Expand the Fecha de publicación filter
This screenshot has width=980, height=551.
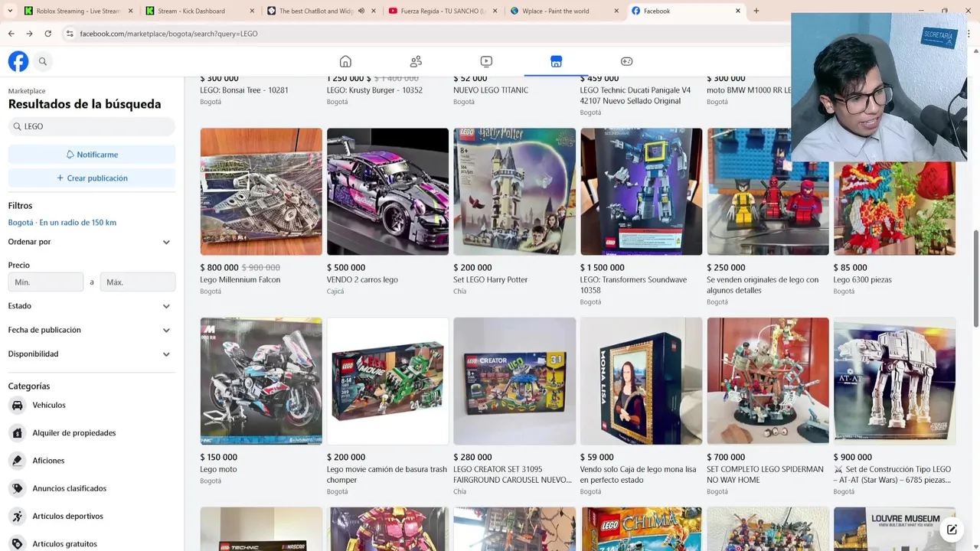click(x=92, y=330)
